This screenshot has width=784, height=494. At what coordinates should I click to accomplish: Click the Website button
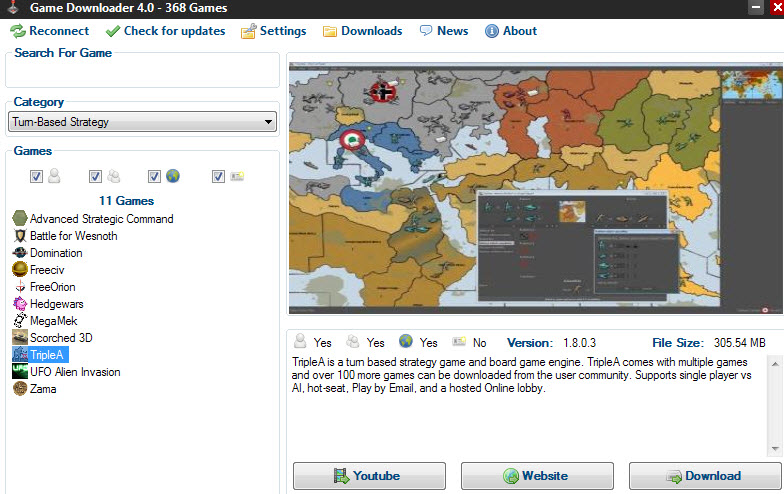[x=537, y=476]
